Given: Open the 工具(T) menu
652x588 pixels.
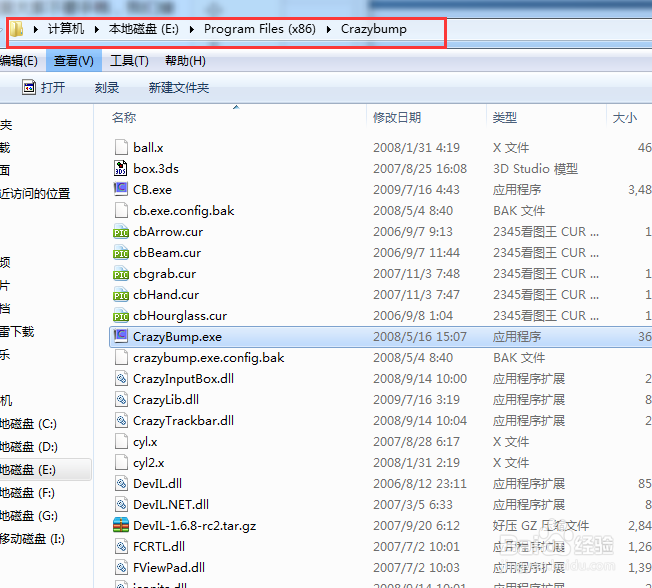Looking at the screenshot, I should click(129, 61).
